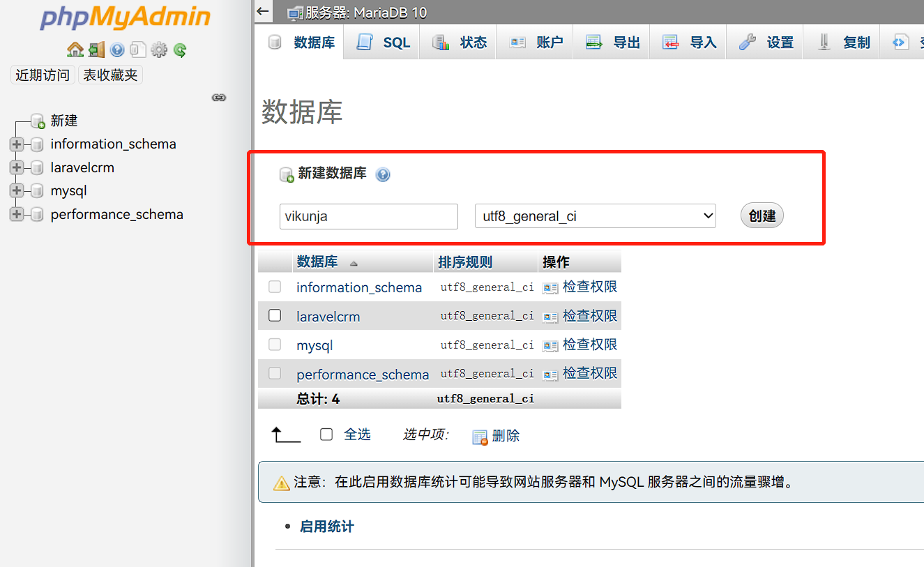924x567 pixels.
Task: Click the 启用统计 link
Action: pyautogui.click(x=326, y=527)
